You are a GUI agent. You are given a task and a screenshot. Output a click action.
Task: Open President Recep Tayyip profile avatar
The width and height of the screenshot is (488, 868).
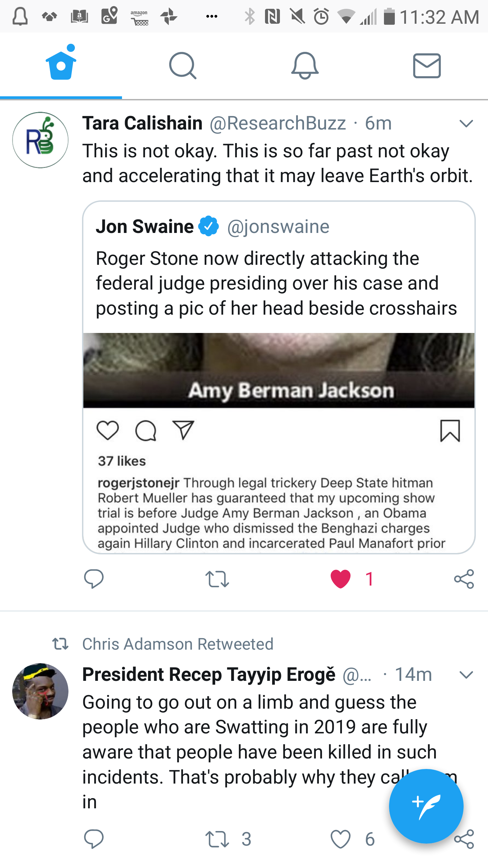click(x=40, y=691)
